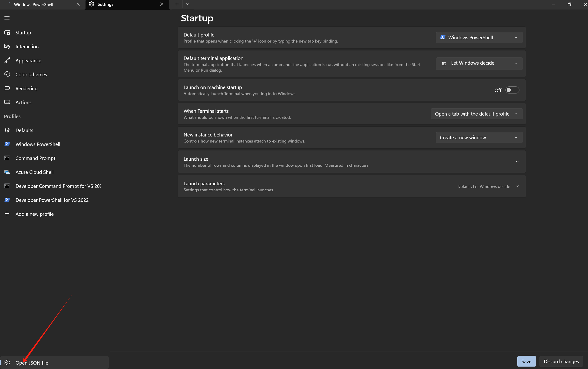588x369 pixels.
Task: Click the gear icon on the Settings tab
Action: (92, 4)
